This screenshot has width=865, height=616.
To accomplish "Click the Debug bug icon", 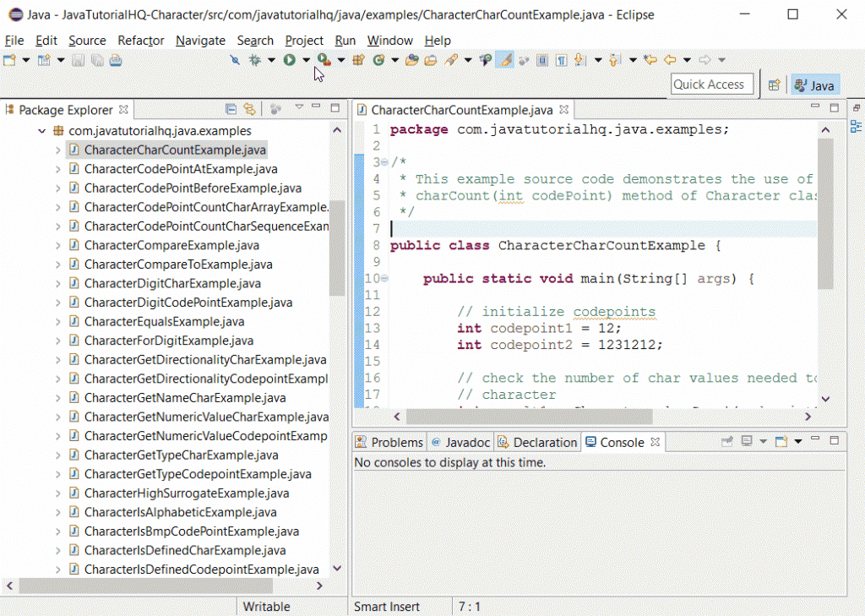I will click(x=255, y=60).
